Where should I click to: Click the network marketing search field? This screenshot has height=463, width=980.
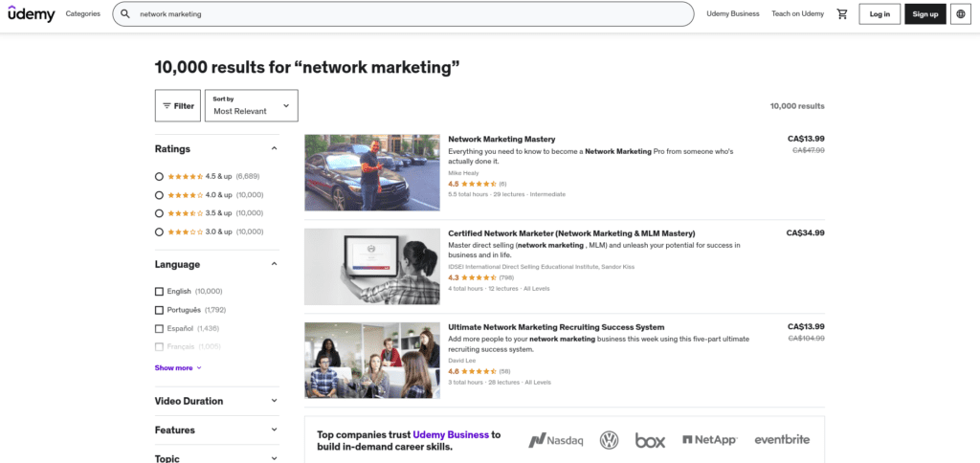(x=403, y=13)
